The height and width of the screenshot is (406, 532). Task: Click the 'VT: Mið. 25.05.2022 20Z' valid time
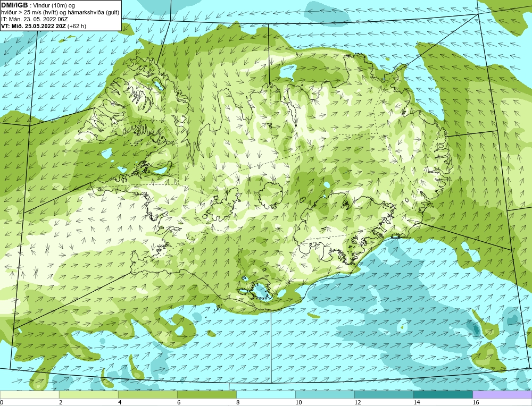34,27
